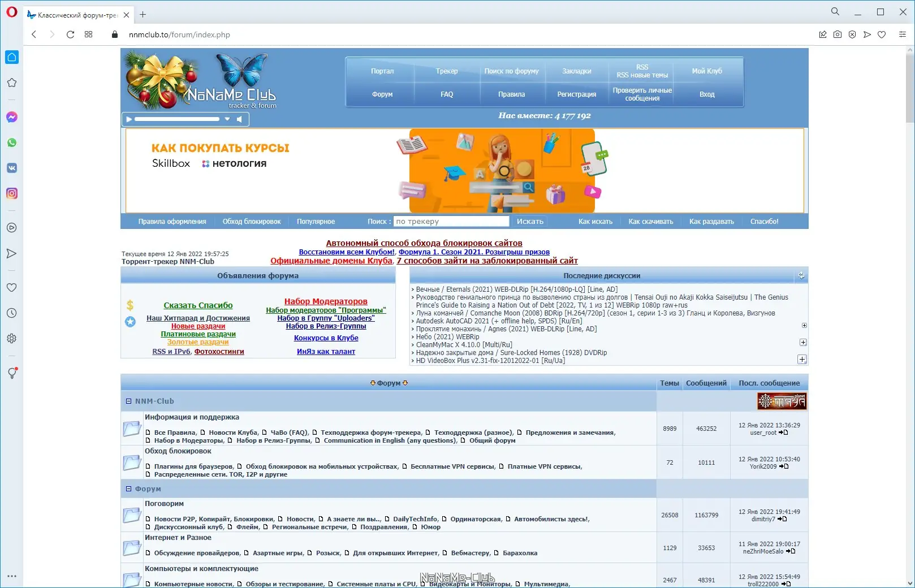Click the address bar URL
The image size is (915, 588).
point(179,34)
